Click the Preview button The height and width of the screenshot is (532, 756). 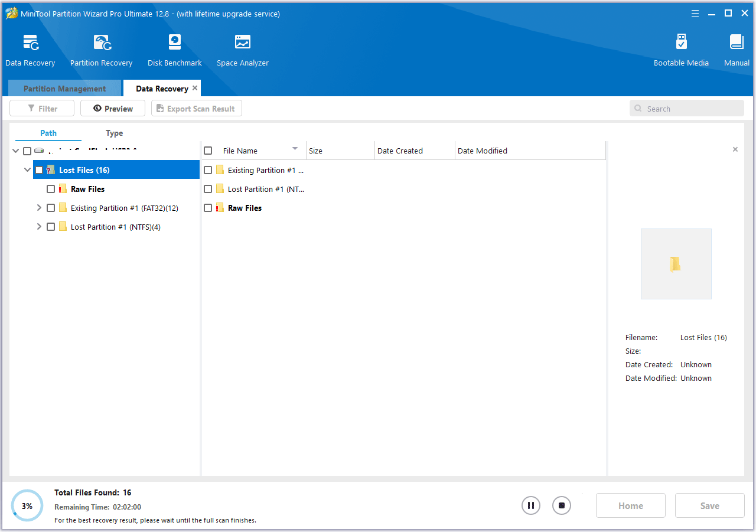(x=113, y=109)
